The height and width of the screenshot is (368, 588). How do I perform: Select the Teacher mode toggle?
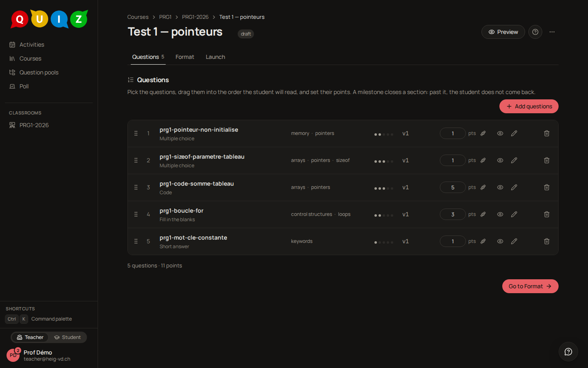[30, 337]
